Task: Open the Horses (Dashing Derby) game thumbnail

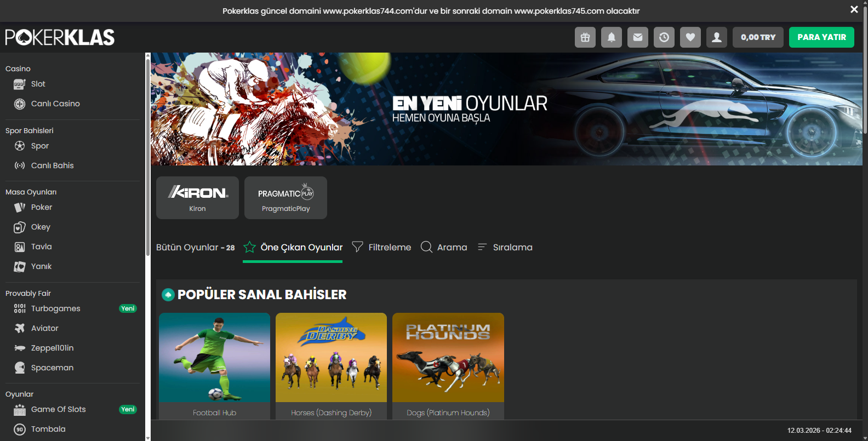Action: (x=331, y=357)
